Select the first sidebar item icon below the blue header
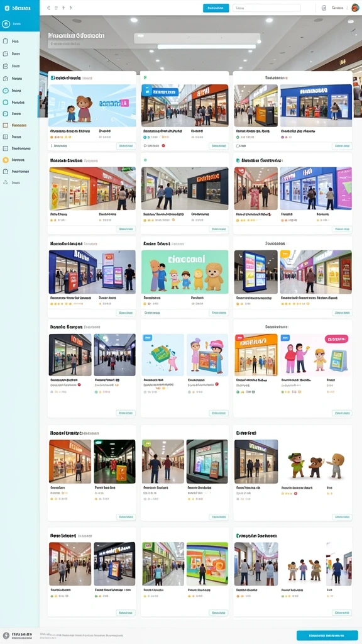The width and height of the screenshot is (362, 644). pos(5,41)
